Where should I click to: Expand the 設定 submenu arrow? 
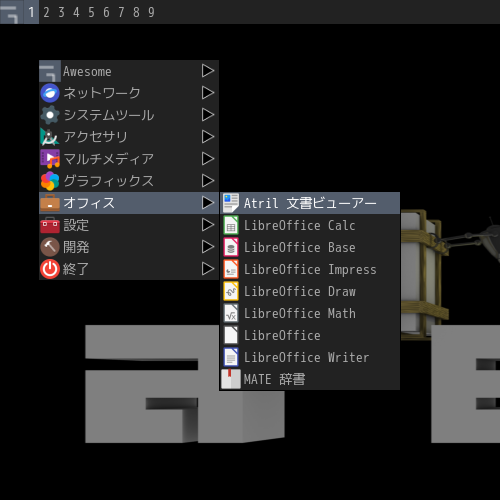208,225
